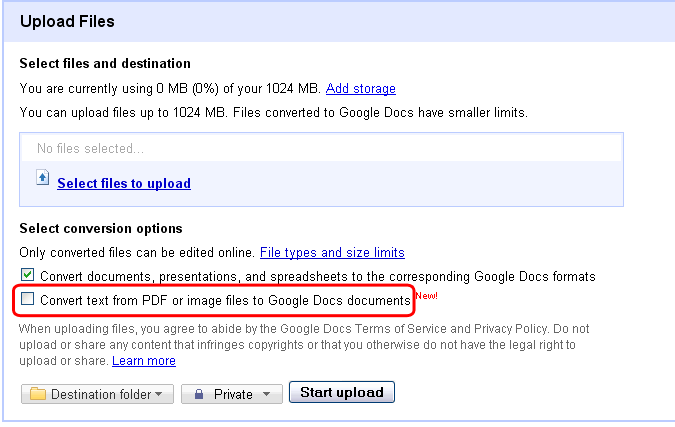Open the Add storage link
This screenshot has height=427, width=675.
[x=361, y=88]
